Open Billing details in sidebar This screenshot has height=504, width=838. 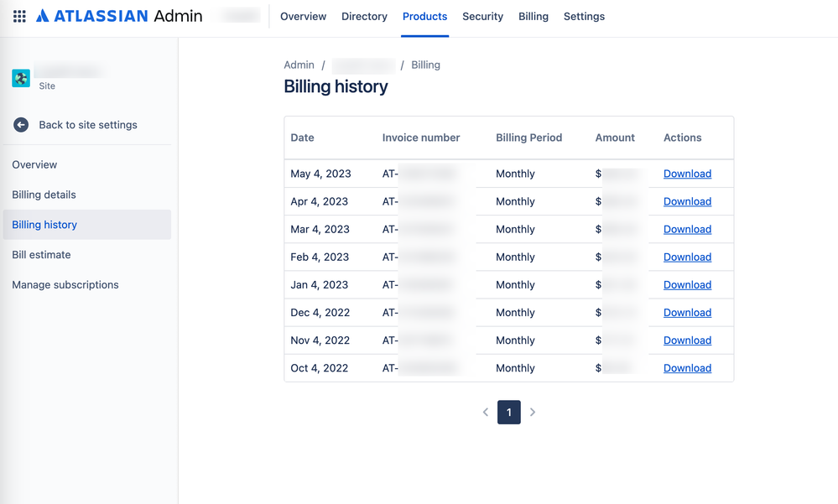[x=87, y=195]
